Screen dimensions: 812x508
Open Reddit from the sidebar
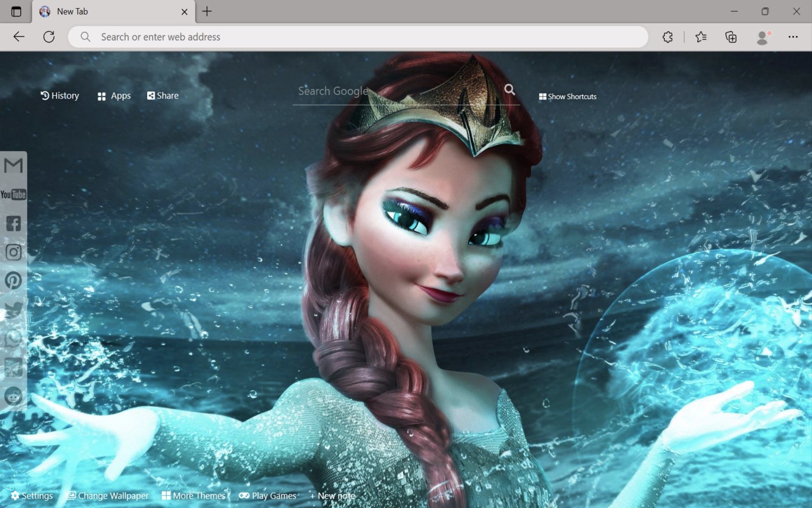[13, 396]
